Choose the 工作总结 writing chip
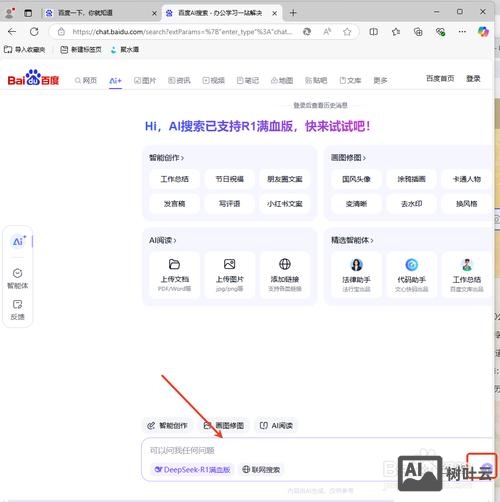Viewport: 500px width, 502px height. [174, 179]
